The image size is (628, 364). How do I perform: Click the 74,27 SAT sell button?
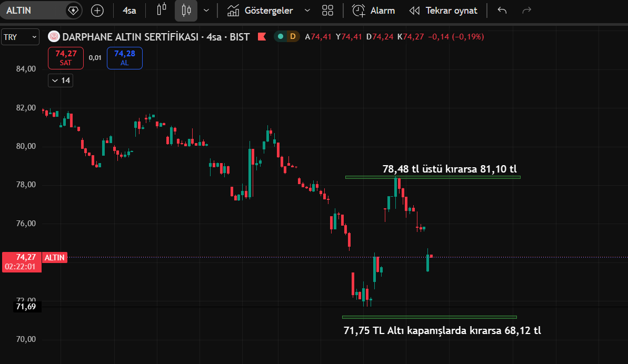[66, 58]
